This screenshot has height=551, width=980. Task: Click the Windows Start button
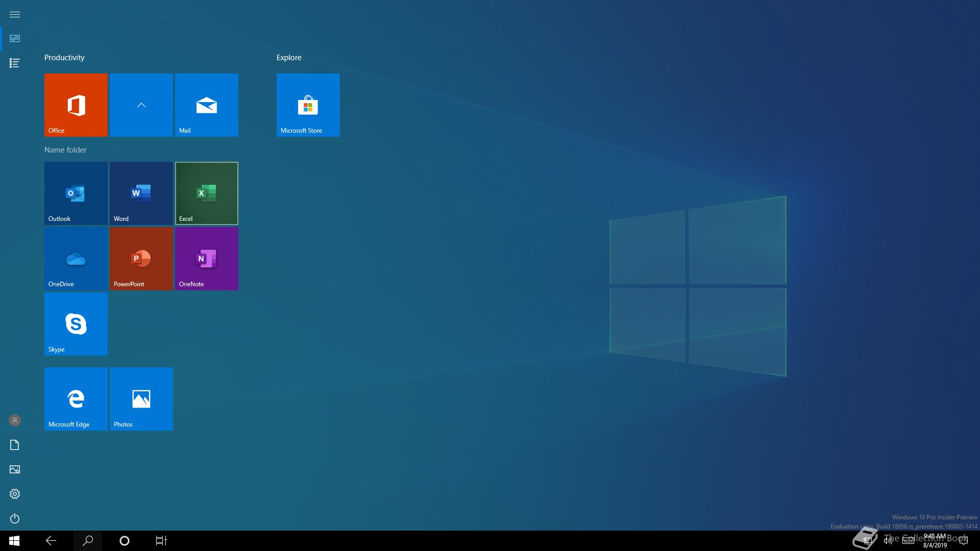(14, 541)
